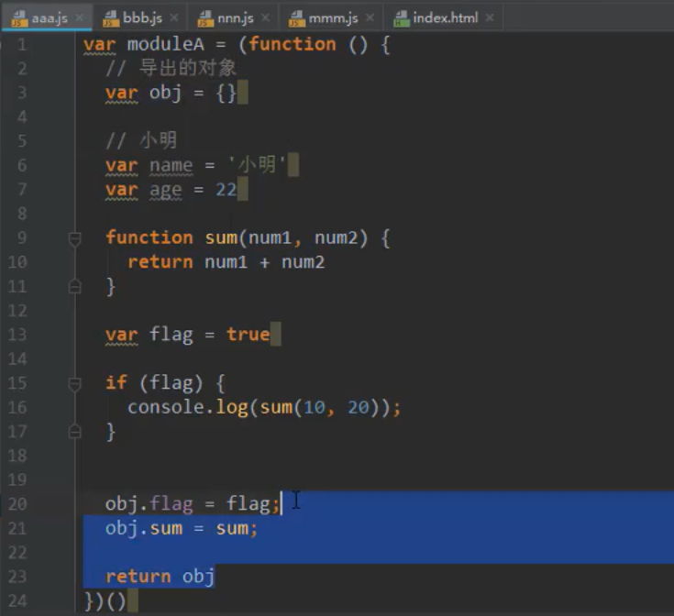Click 'obj.sum' on line 21
674x616 pixels.
pyautogui.click(x=144, y=529)
